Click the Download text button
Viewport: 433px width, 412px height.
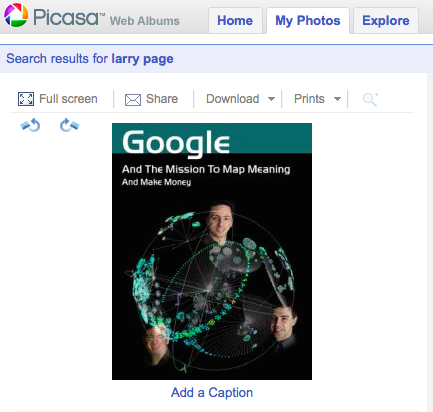click(233, 99)
